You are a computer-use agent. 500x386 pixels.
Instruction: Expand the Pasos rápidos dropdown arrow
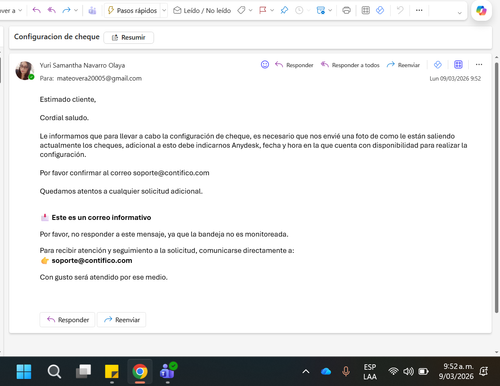(x=164, y=11)
